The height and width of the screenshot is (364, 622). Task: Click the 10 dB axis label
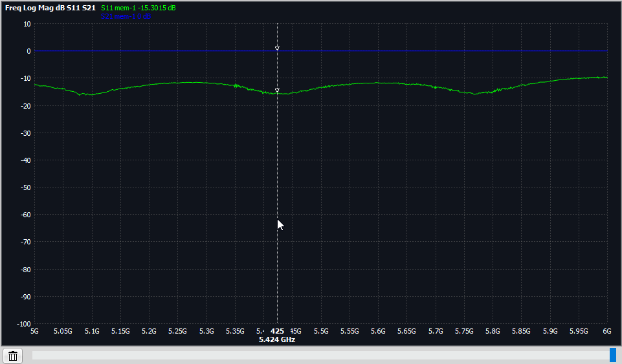(27, 24)
